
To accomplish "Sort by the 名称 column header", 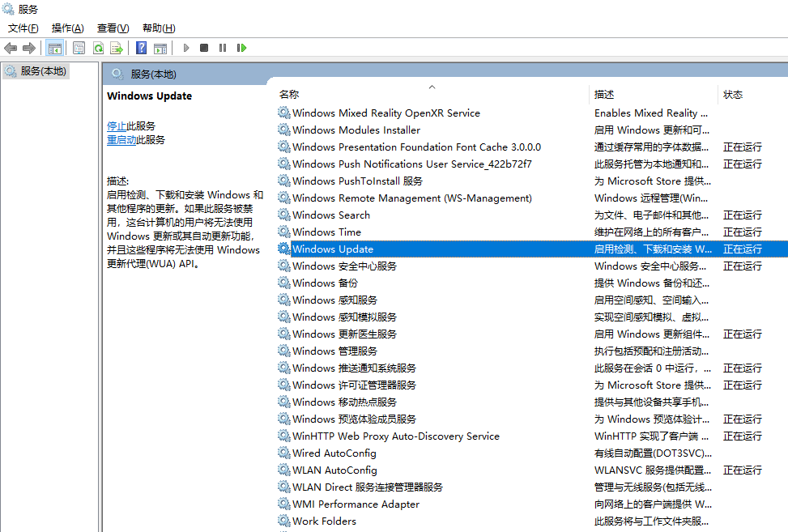I will pyautogui.click(x=432, y=94).
